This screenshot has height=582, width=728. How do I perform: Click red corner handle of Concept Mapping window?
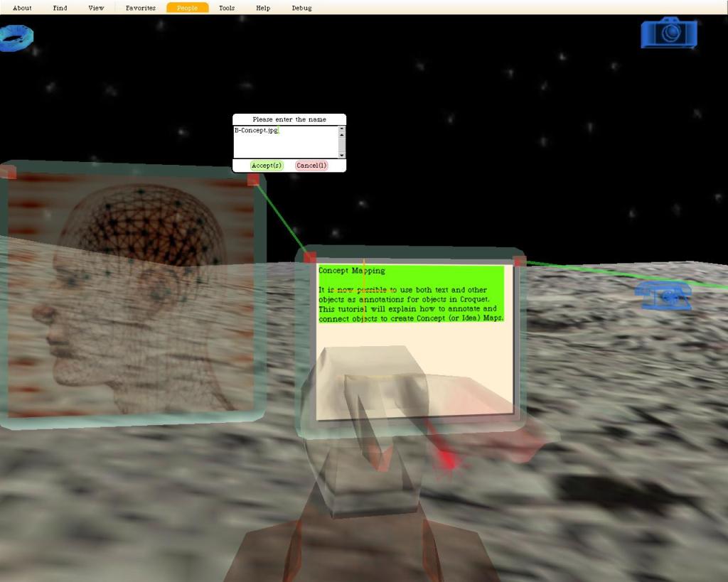(310, 257)
